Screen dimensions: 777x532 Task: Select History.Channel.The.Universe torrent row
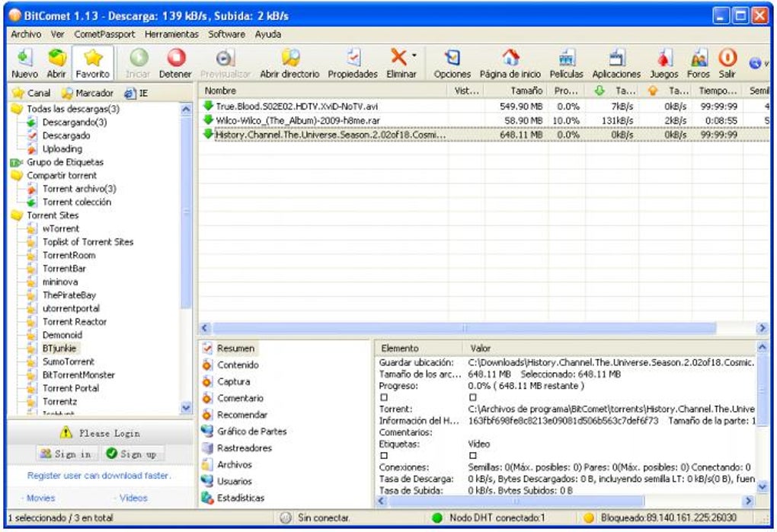coord(484,135)
